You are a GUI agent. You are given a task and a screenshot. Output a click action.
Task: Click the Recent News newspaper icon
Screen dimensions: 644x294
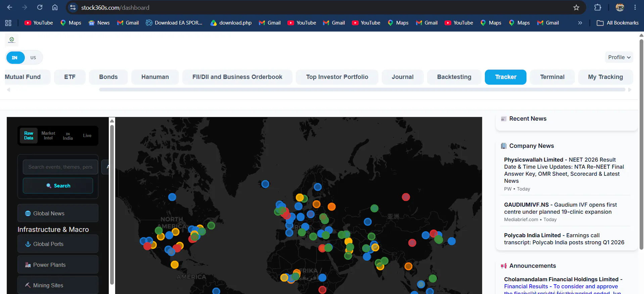tap(504, 119)
